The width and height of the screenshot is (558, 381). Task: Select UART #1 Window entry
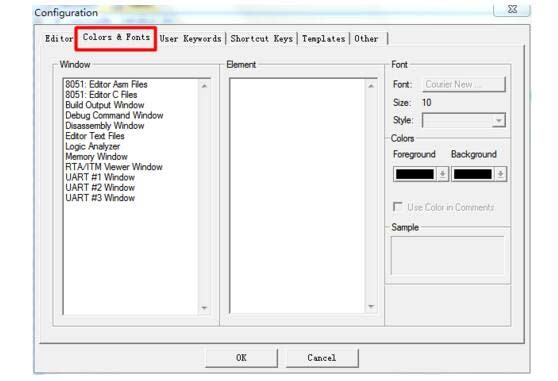coord(100,177)
